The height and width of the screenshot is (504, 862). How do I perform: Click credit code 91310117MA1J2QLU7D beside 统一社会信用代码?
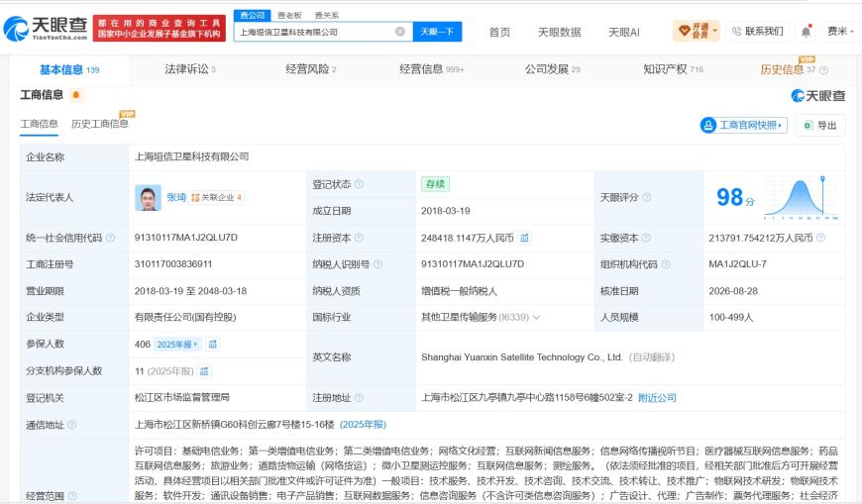pyautogui.click(x=186, y=238)
